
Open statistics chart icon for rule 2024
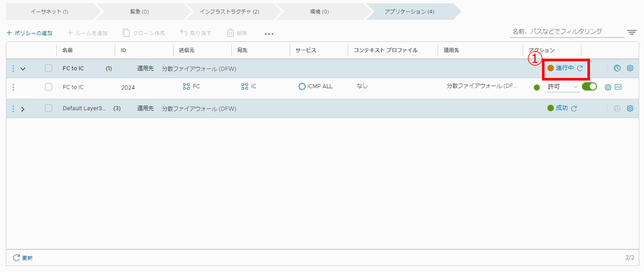[618, 87]
